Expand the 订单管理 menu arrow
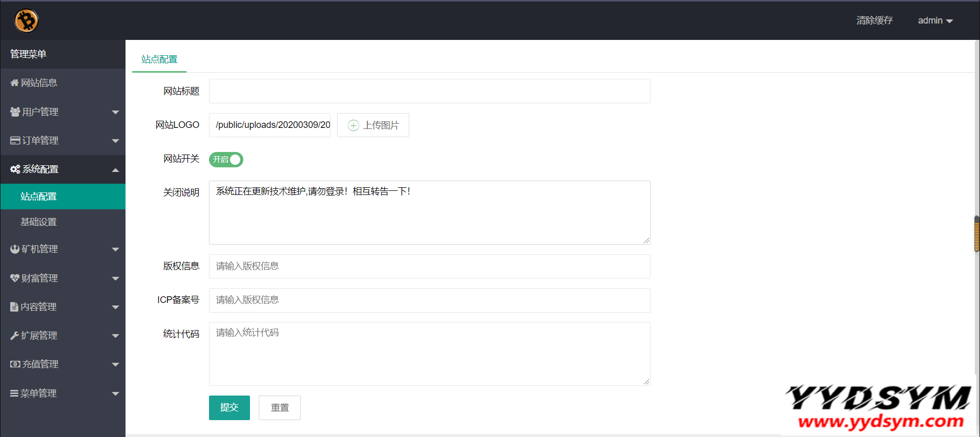980x437 pixels. click(115, 141)
